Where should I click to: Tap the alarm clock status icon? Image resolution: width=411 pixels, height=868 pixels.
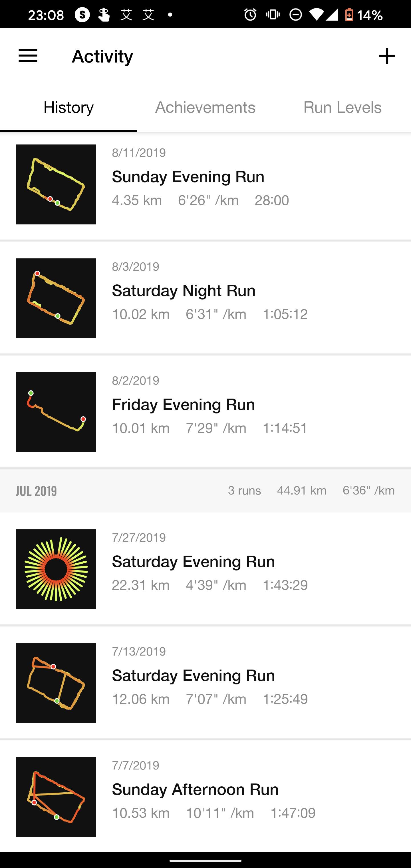click(x=250, y=15)
